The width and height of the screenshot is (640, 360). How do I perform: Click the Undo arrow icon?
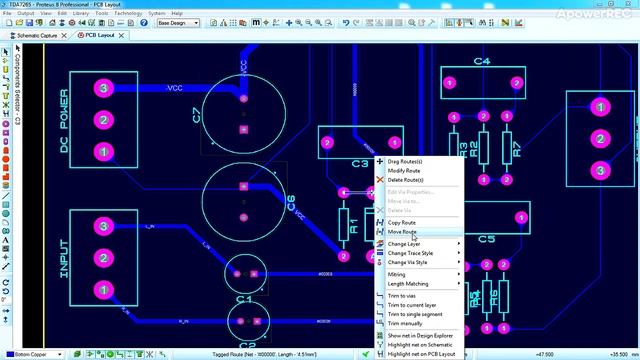346,23
